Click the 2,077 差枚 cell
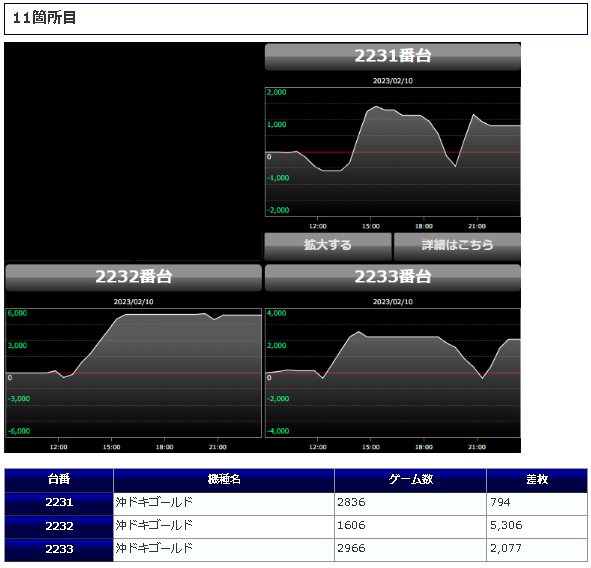 pos(537,550)
